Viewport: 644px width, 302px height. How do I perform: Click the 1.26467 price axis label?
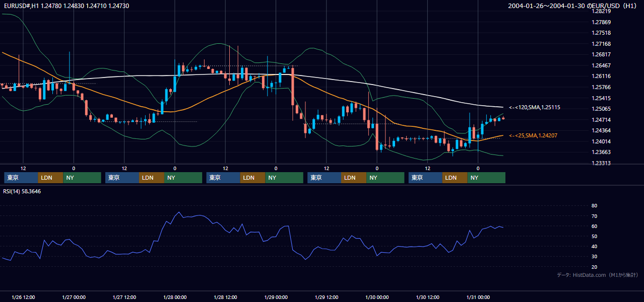click(602, 65)
